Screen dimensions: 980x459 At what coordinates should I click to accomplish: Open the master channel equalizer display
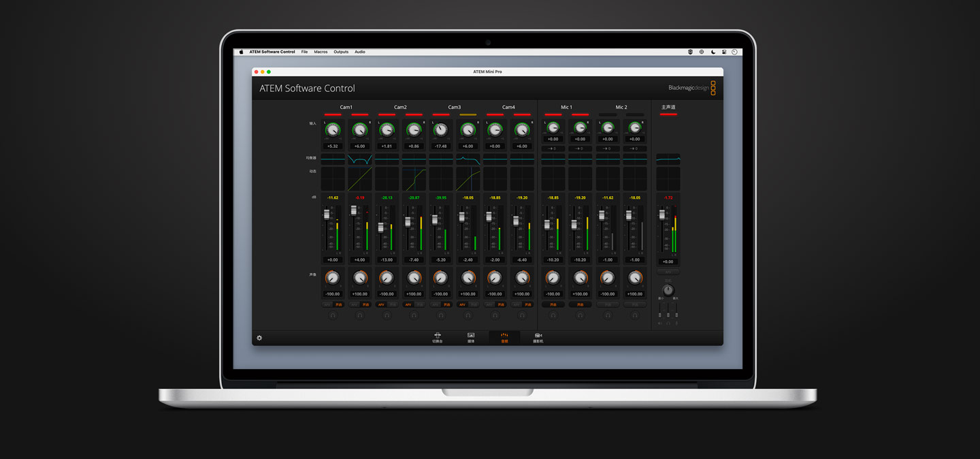pyautogui.click(x=668, y=159)
